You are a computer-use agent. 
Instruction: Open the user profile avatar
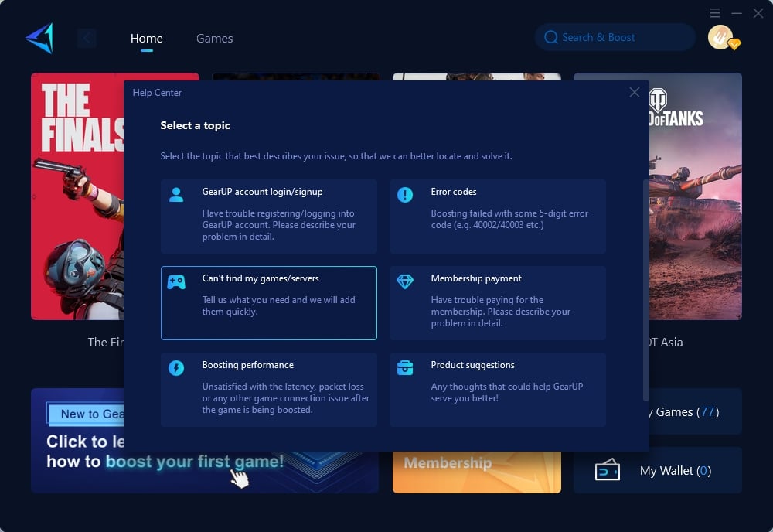tap(721, 37)
